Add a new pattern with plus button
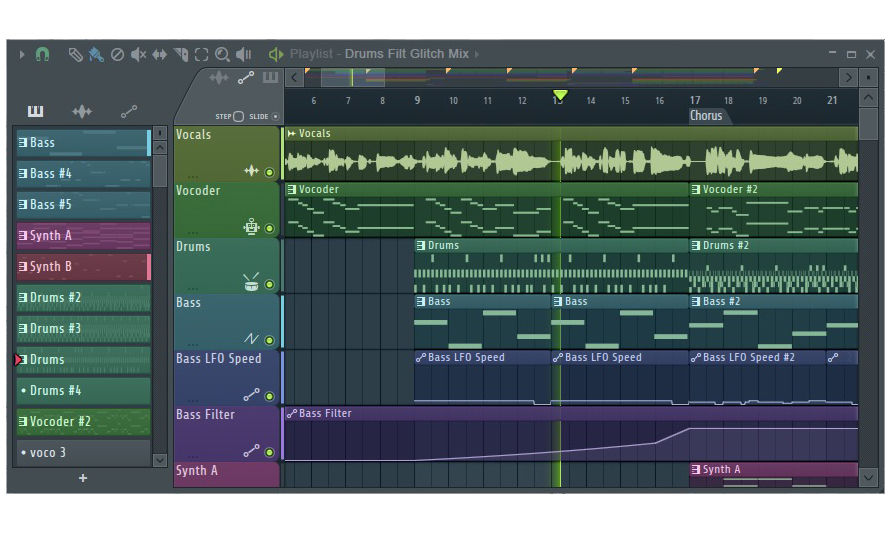The image size is (890, 534). point(83,478)
